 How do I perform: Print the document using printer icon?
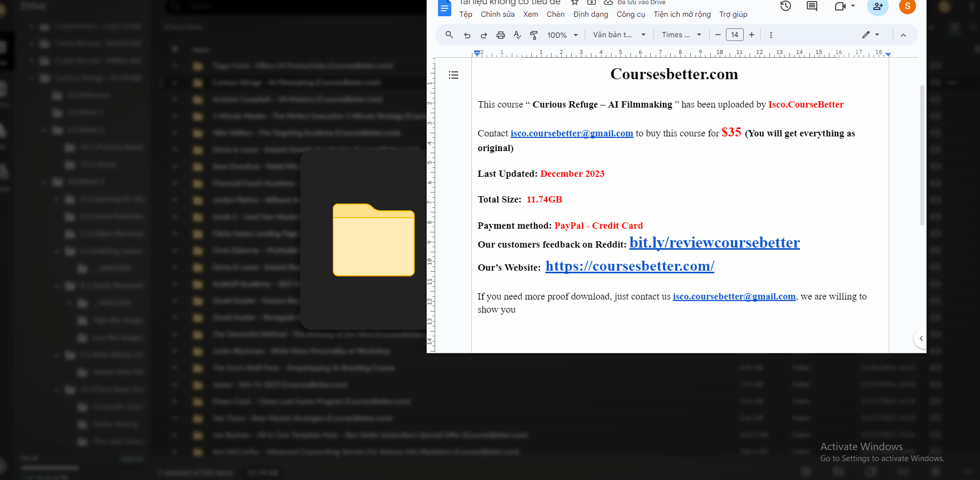tap(501, 35)
